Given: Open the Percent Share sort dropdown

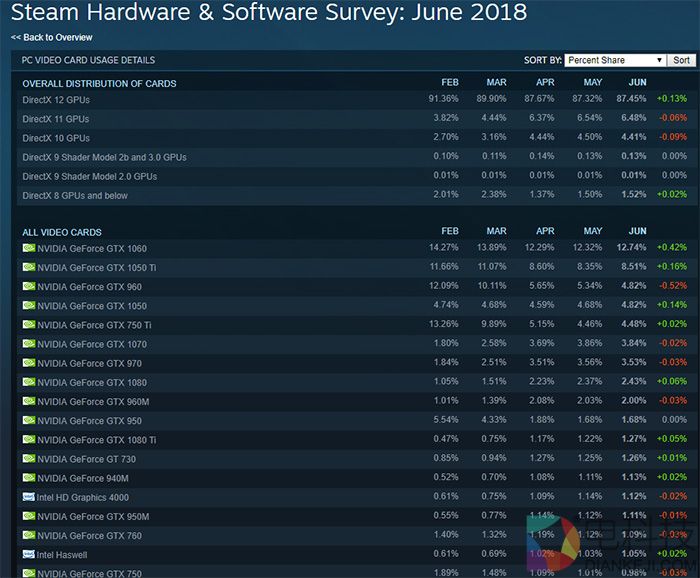Looking at the screenshot, I should point(614,60).
